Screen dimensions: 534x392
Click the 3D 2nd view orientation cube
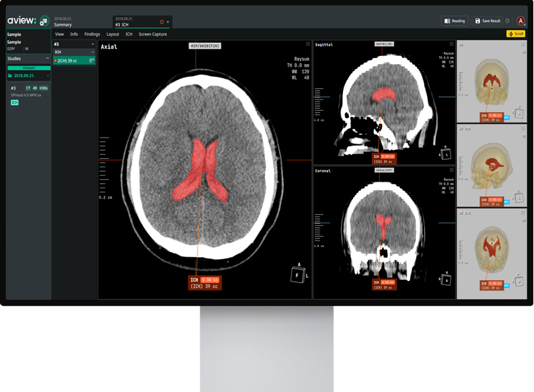[519, 197]
